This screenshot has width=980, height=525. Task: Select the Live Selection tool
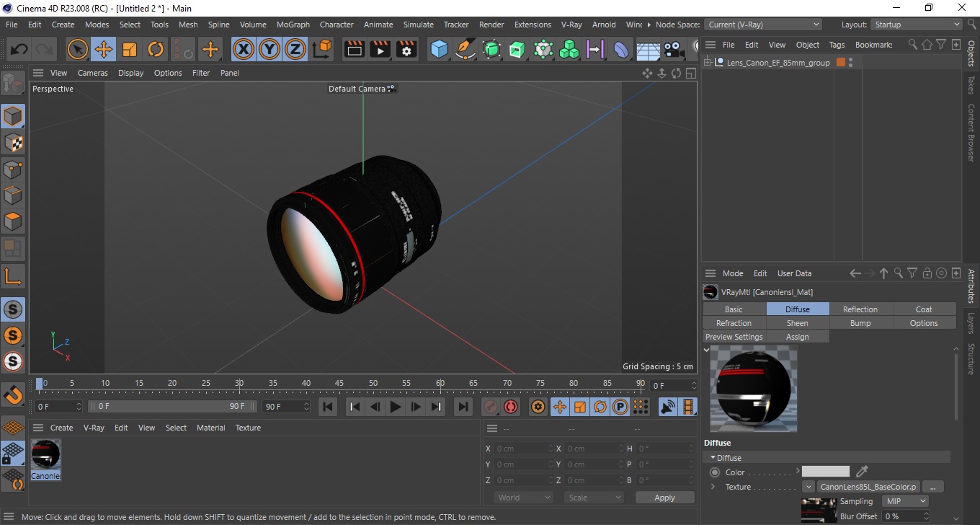pos(77,49)
